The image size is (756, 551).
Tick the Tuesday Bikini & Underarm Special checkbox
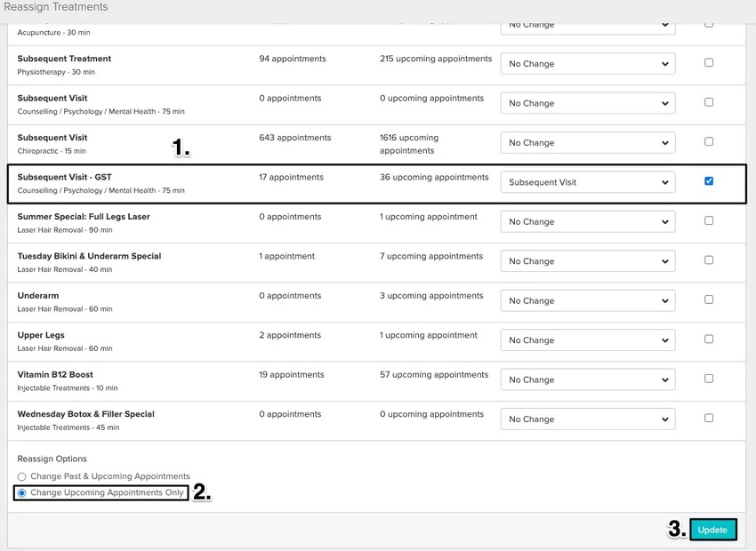tap(709, 260)
